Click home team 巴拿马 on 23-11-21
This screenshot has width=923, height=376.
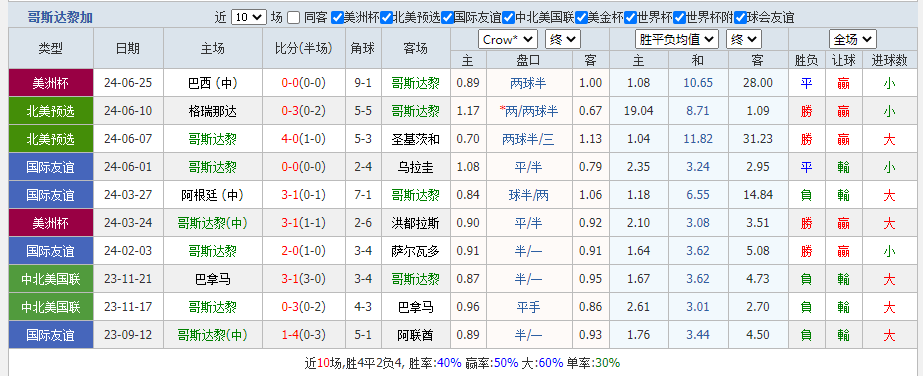tap(213, 279)
